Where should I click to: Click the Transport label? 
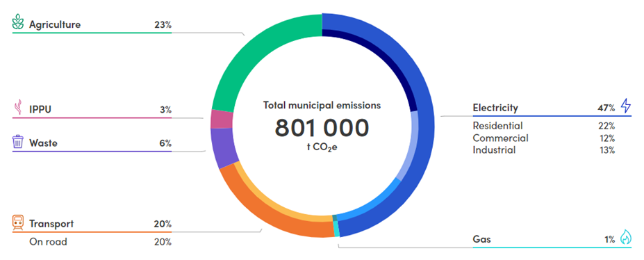click(51, 224)
